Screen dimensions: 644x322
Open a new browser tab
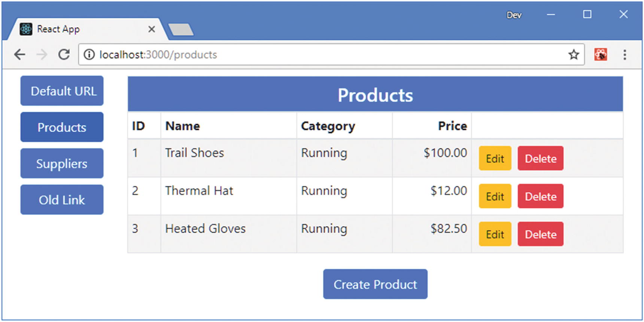coord(181,30)
